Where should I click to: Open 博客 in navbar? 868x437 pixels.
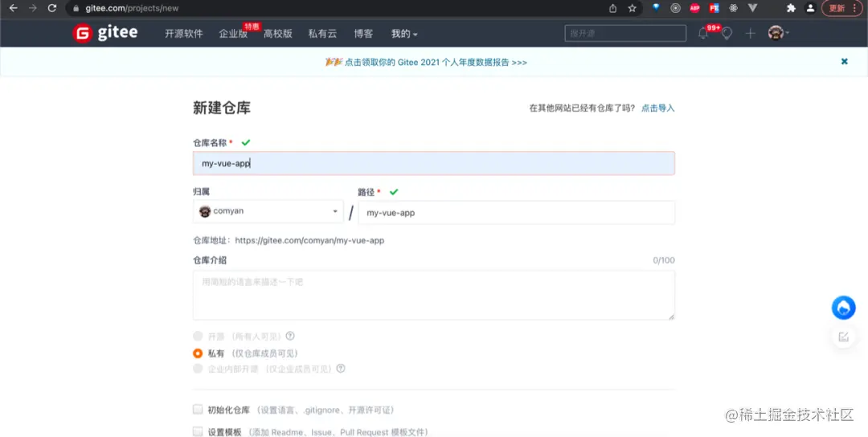pos(364,34)
